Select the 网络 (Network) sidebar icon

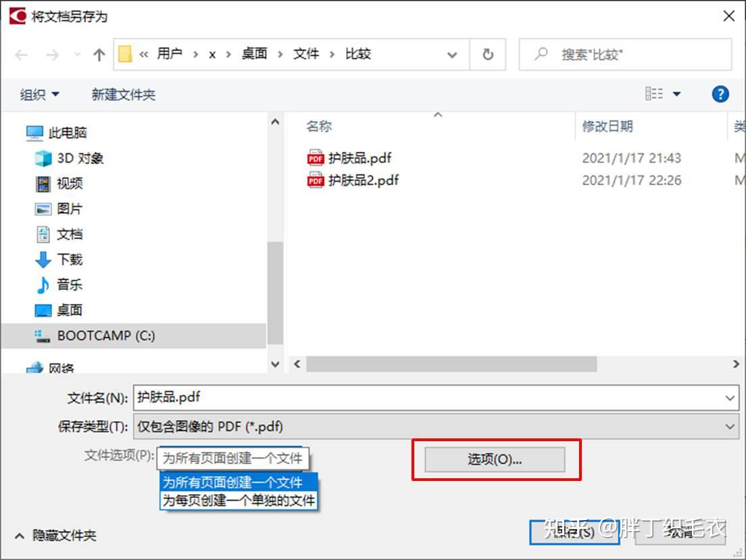[34, 365]
